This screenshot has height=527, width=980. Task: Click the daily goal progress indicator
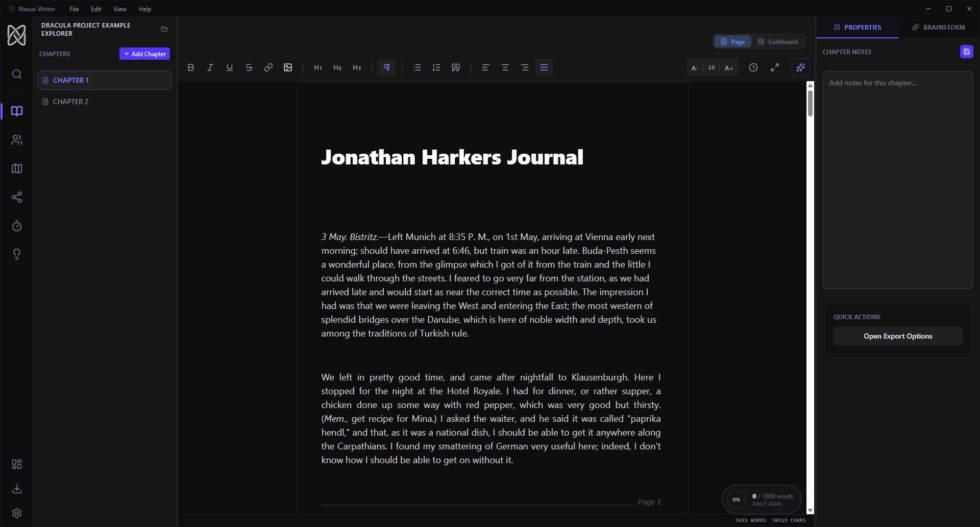pyautogui.click(x=762, y=499)
